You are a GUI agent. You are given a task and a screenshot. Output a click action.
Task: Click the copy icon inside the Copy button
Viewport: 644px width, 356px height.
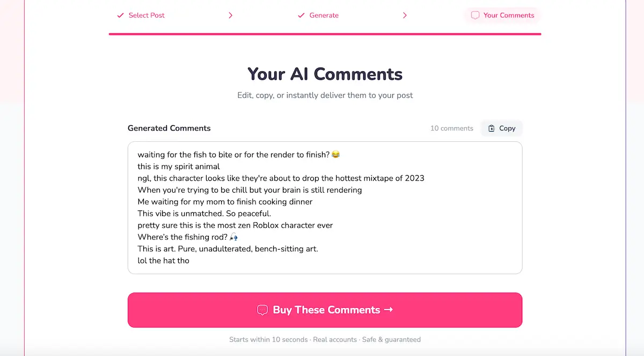(492, 128)
